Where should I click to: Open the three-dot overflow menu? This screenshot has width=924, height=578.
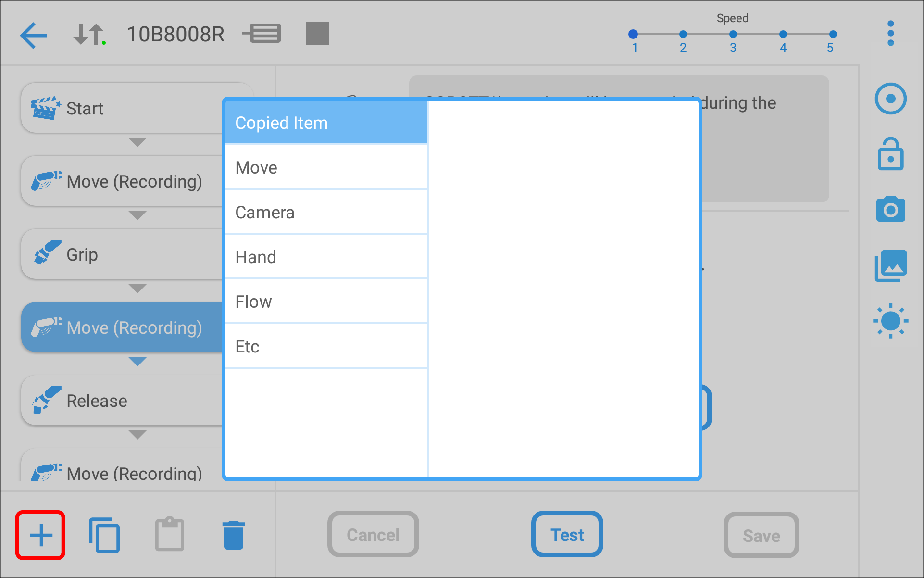point(890,34)
